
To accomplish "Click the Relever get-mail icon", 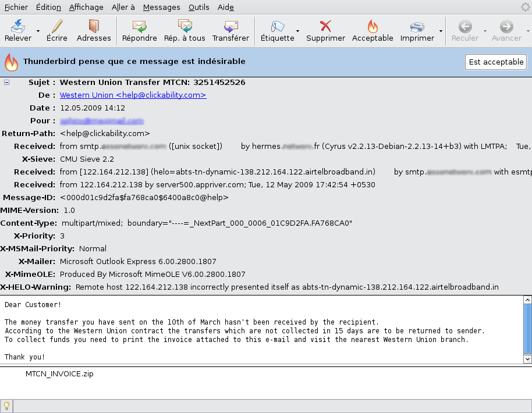I will pyautogui.click(x=18, y=26).
